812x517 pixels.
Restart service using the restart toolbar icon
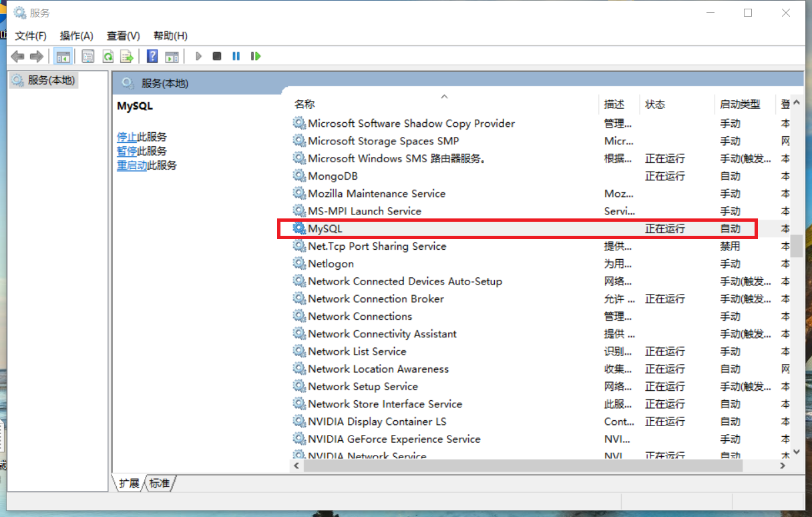pos(255,56)
